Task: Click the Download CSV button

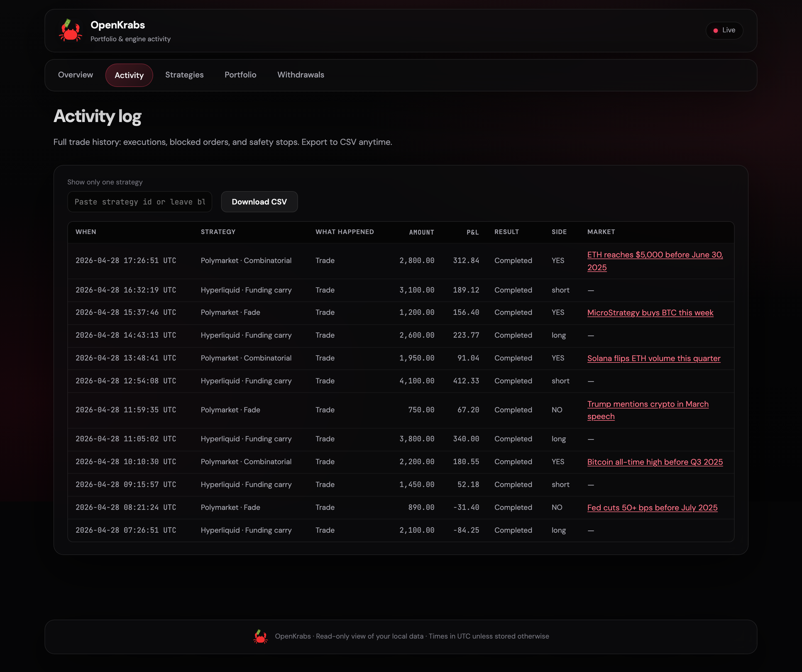Action: (x=259, y=202)
